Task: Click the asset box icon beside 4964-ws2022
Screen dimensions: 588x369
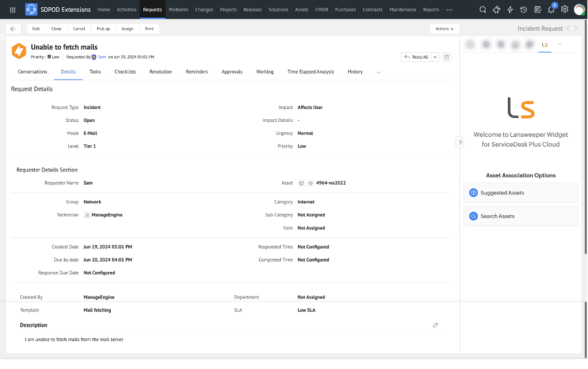Action: pos(301,183)
